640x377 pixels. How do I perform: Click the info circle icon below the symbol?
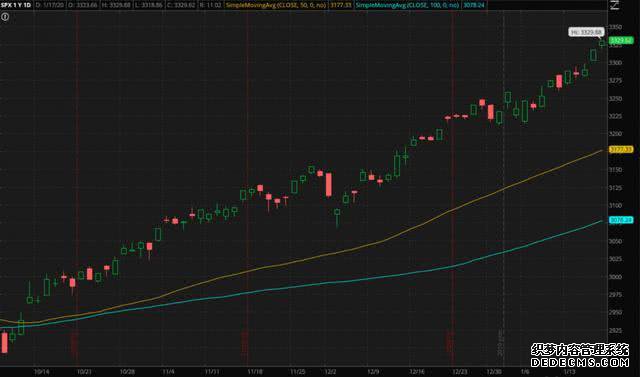[x=5, y=17]
